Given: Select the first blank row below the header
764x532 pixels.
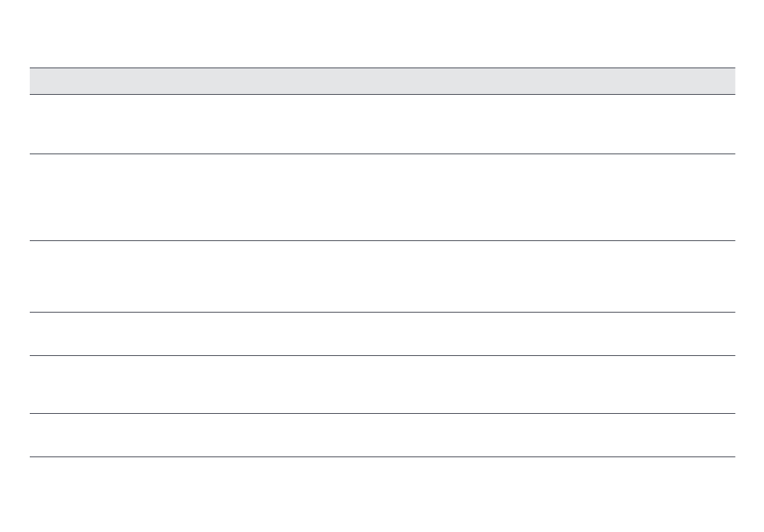Looking at the screenshot, I should tap(382, 124).
